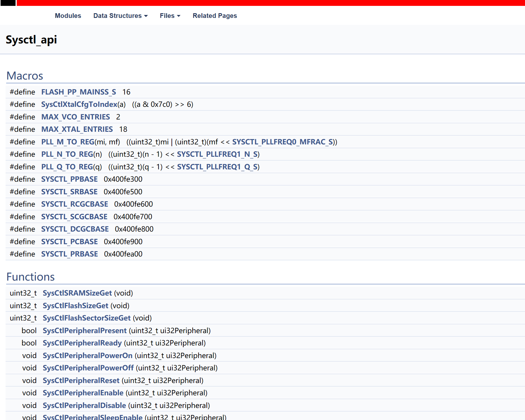Screen dimensions: 525x420
Task: Expand the Data Structures dropdown
Action: tap(120, 16)
